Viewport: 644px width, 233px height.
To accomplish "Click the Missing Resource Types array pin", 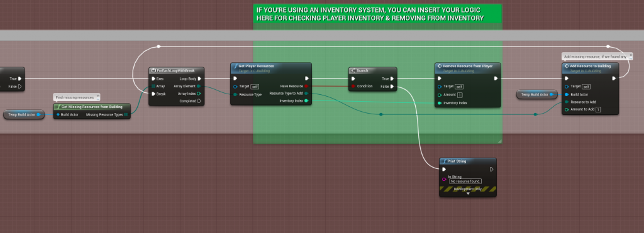I will (126, 114).
